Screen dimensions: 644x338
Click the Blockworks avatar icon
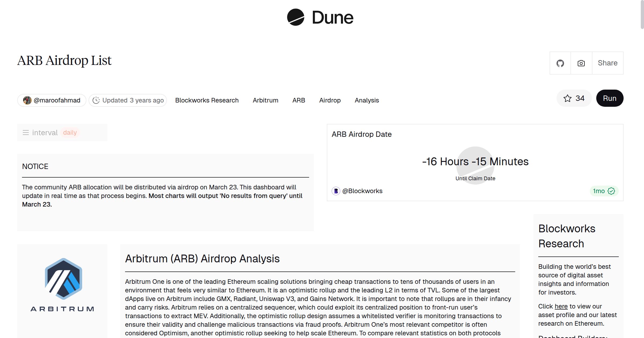336,191
